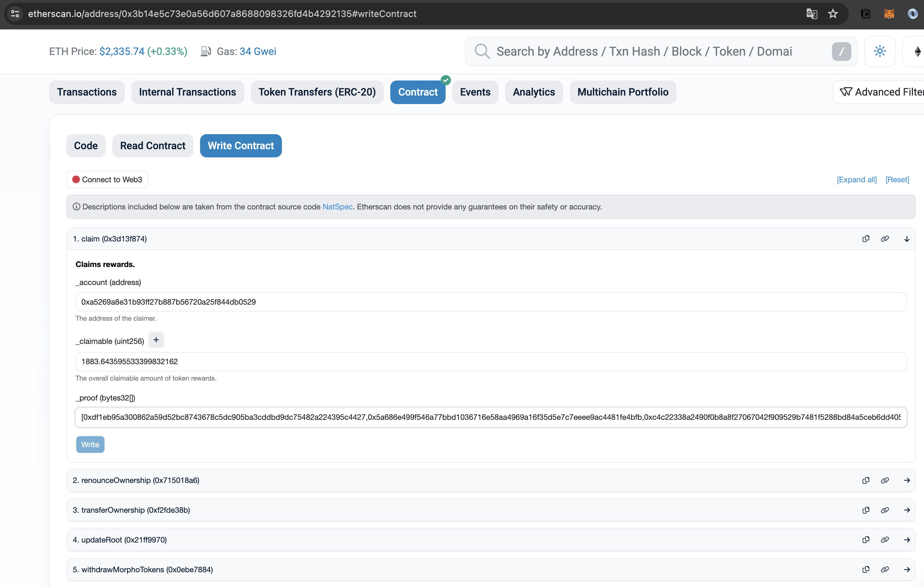924x587 pixels.
Task: Expand the updateRoot function row
Action: click(907, 540)
